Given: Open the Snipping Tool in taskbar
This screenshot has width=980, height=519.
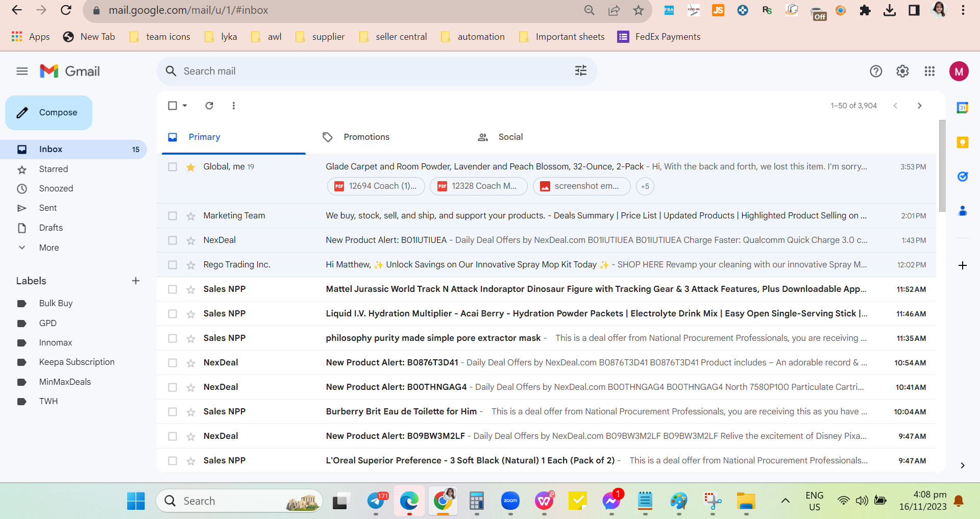Looking at the screenshot, I should pyautogui.click(x=713, y=501).
